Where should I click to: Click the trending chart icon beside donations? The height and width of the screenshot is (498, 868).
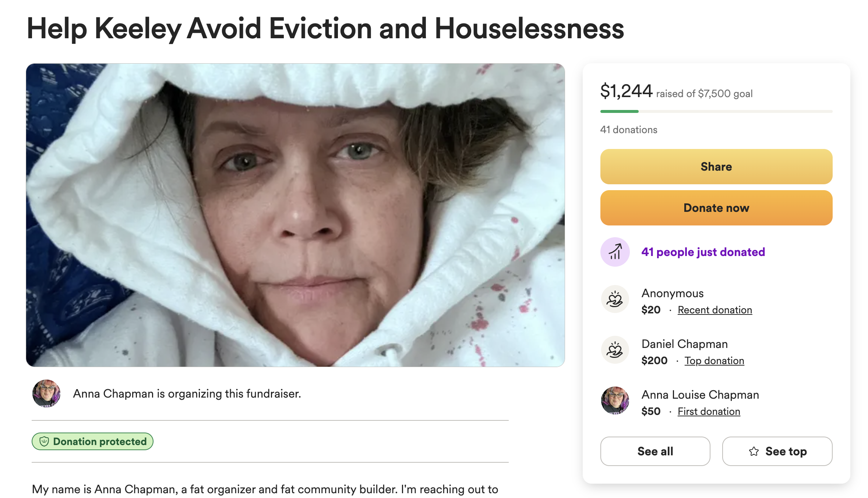point(615,252)
